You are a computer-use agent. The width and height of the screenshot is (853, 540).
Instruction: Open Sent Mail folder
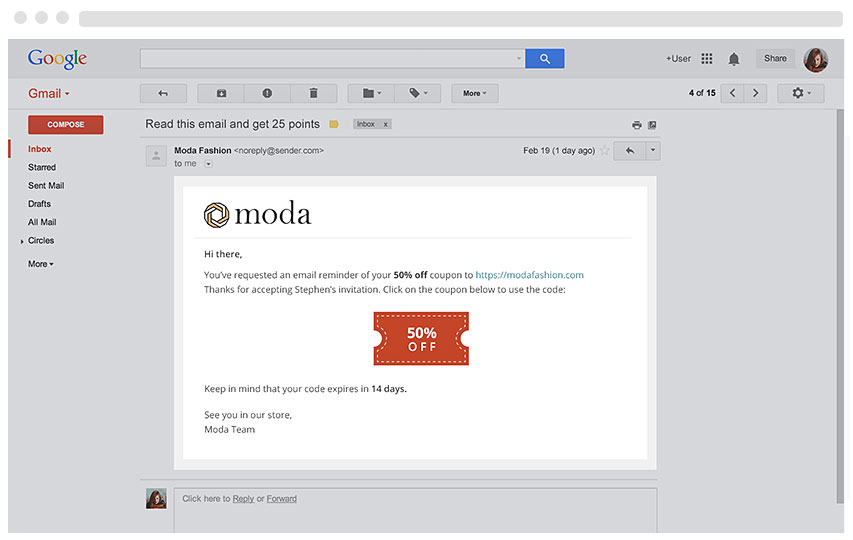(46, 185)
